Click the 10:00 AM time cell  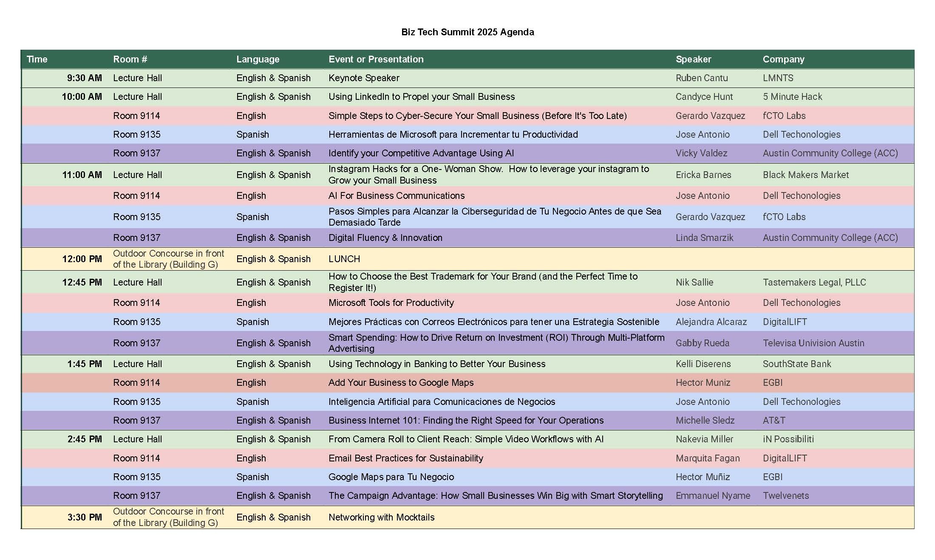82,97
